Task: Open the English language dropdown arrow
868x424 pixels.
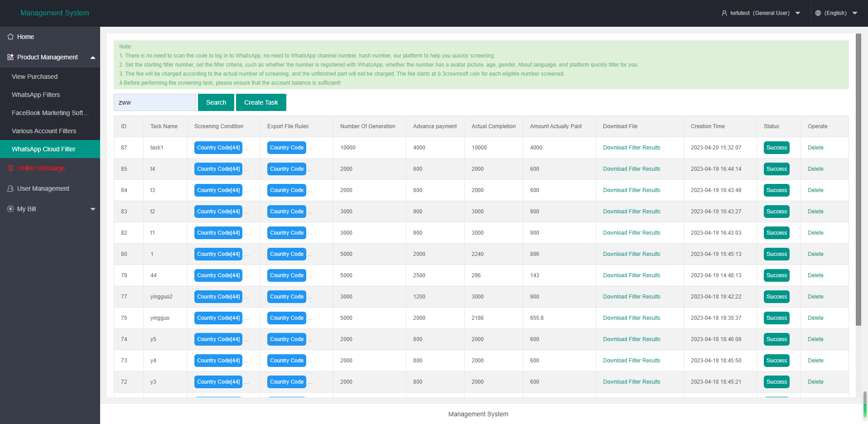Action: pos(855,13)
